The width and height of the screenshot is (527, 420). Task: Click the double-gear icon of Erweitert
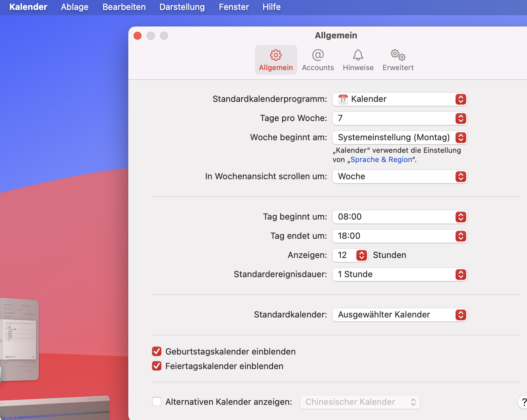(398, 55)
